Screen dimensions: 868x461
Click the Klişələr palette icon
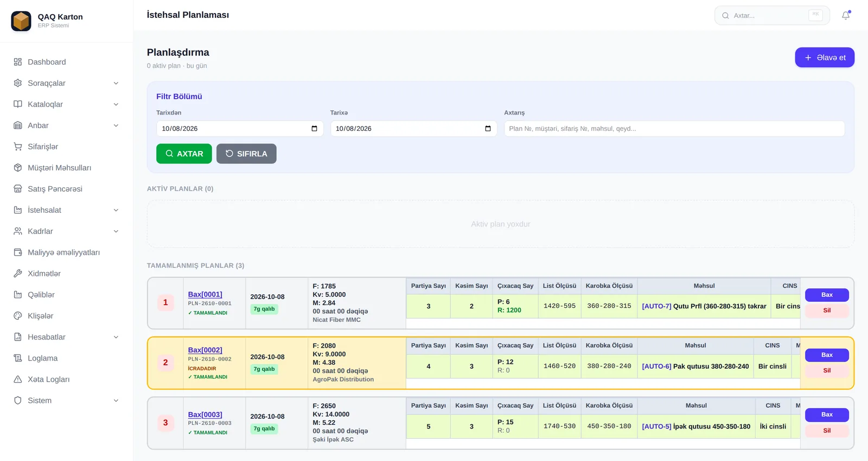coord(18,316)
